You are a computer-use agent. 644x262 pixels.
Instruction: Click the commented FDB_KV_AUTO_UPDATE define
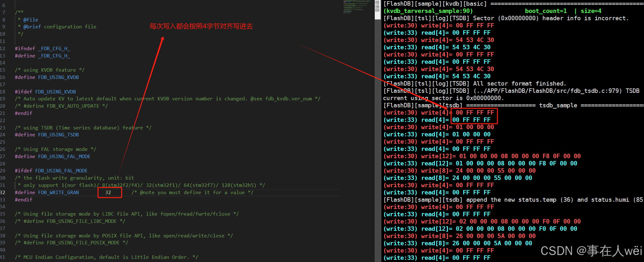coord(61,106)
